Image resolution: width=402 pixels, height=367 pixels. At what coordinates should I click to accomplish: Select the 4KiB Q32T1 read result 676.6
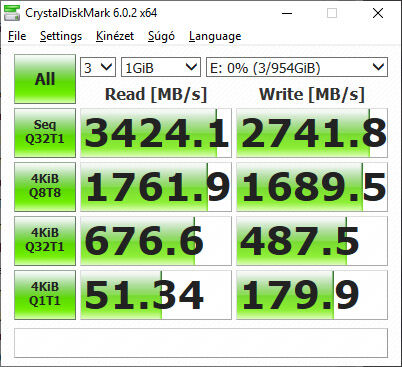(x=156, y=241)
